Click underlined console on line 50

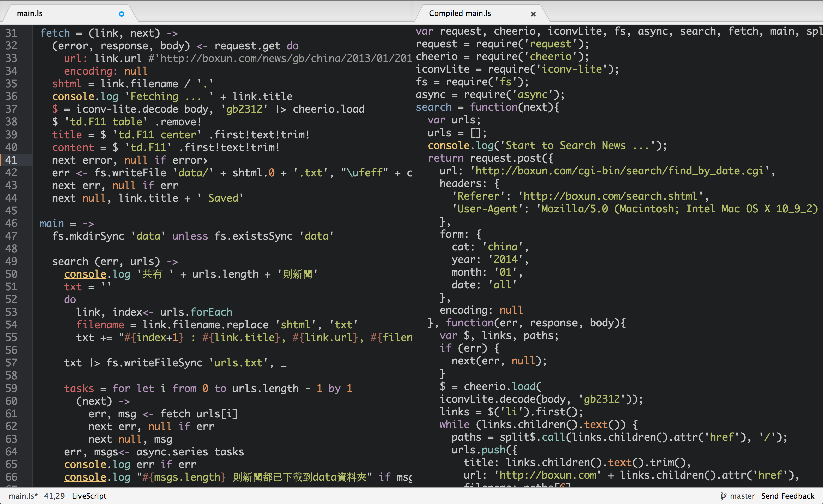click(x=85, y=274)
